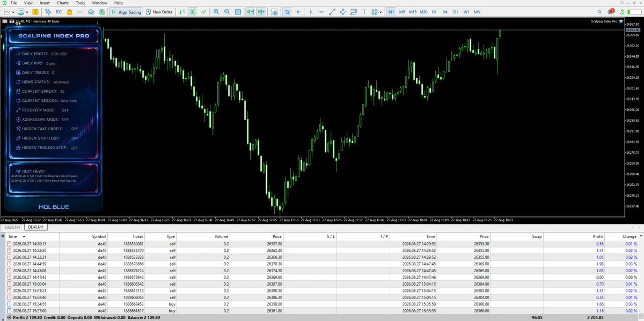Click the New Order button
Viewport: 644px width, 321px height.
(159, 12)
